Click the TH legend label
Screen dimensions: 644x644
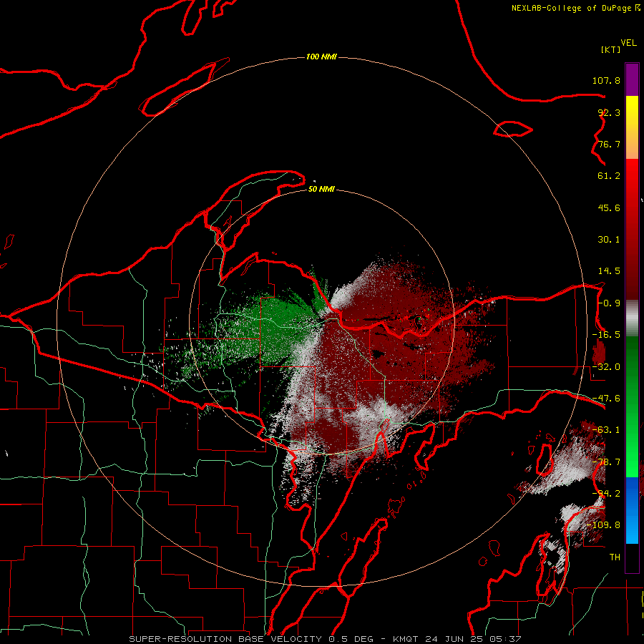[x=615, y=557]
